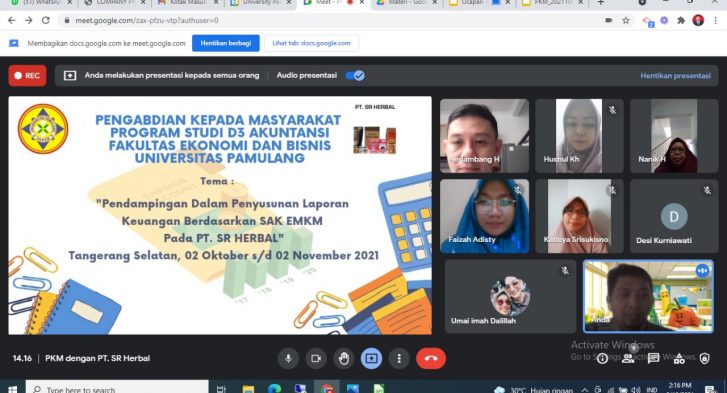Viewport: 727px width, 393px height.
Task: Click Hentikan berbagi button
Action: pyautogui.click(x=226, y=43)
